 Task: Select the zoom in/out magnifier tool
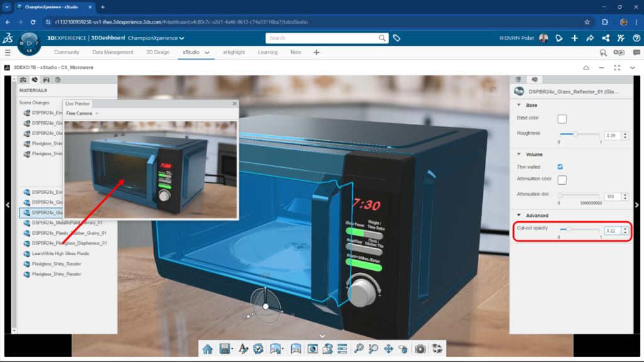(x=374, y=349)
